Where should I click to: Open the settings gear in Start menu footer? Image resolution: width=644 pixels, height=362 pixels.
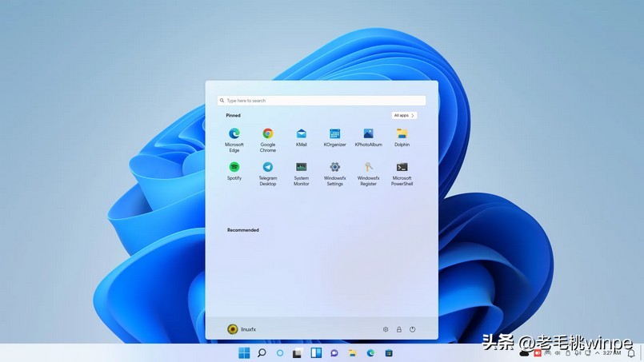tap(386, 329)
